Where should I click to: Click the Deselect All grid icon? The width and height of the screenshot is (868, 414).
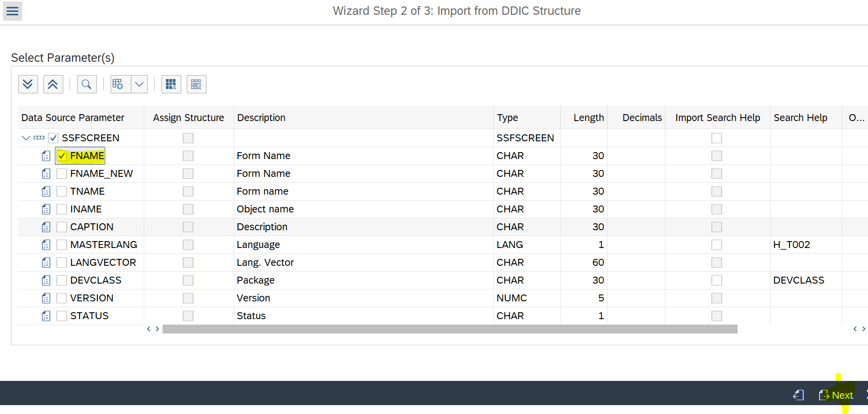coord(196,84)
